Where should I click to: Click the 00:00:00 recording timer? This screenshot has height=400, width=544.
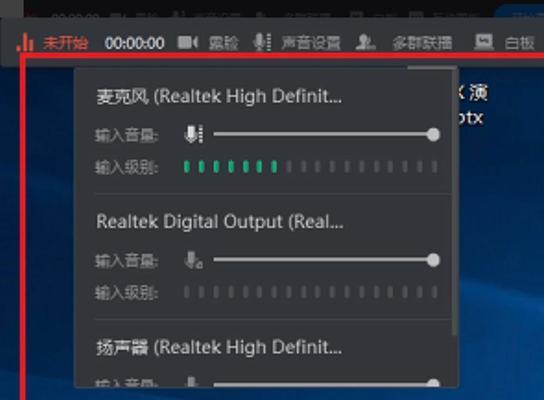[x=135, y=43]
